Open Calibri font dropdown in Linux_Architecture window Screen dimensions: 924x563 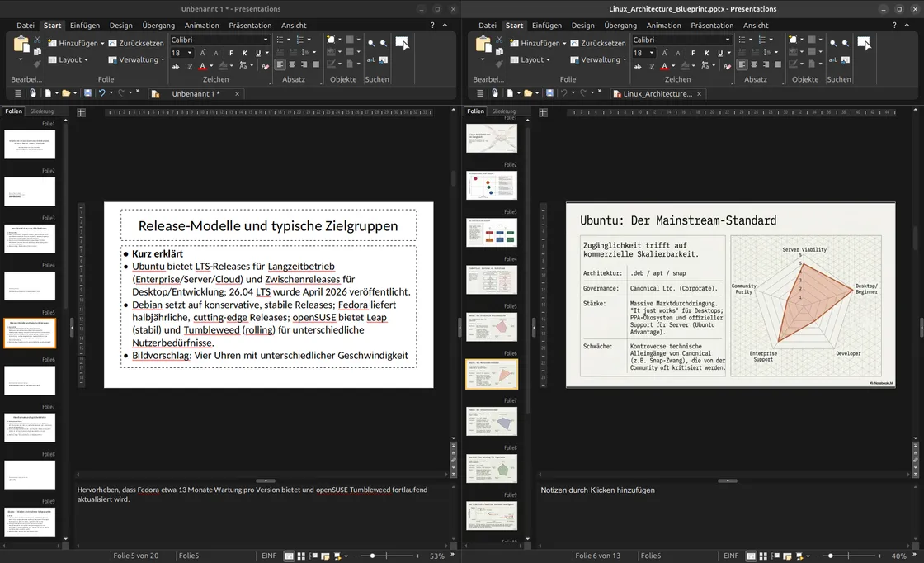coord(728,40)
